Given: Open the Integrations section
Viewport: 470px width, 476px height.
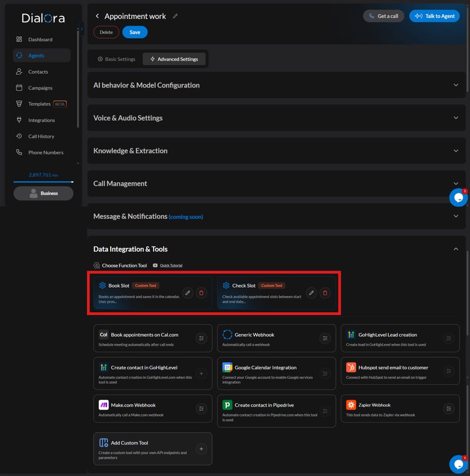Looking at the screenshot, I should tap(40, 120).
